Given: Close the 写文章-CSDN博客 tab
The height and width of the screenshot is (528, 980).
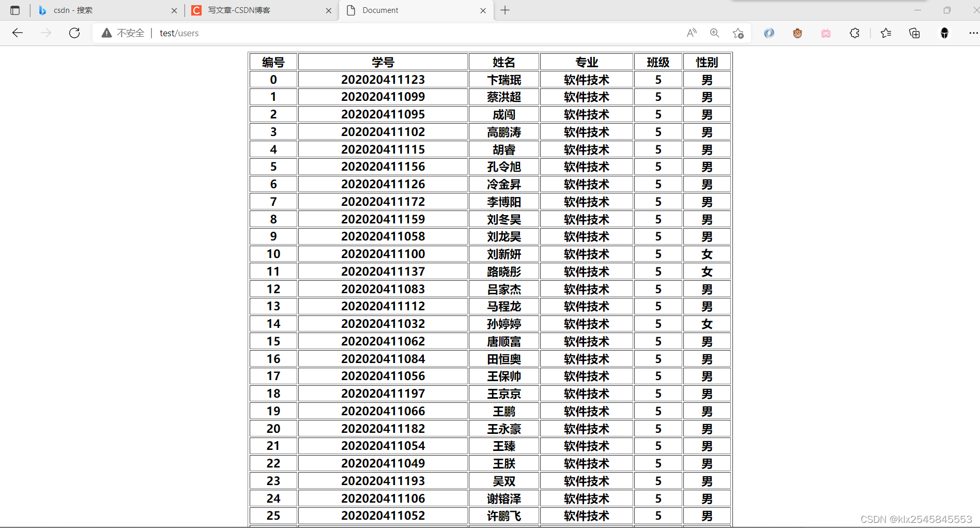Looking at the screenshot, I should [x=329, y=10].
